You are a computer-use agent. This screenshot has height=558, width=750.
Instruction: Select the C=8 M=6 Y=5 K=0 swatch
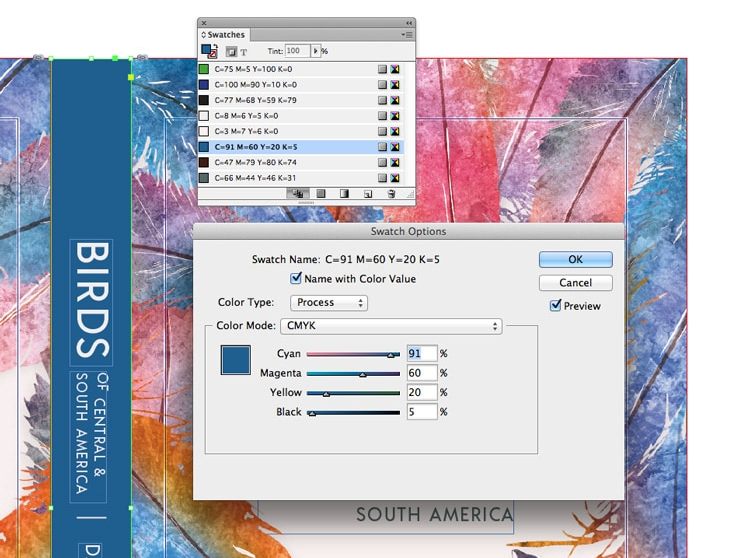(300, 116)
